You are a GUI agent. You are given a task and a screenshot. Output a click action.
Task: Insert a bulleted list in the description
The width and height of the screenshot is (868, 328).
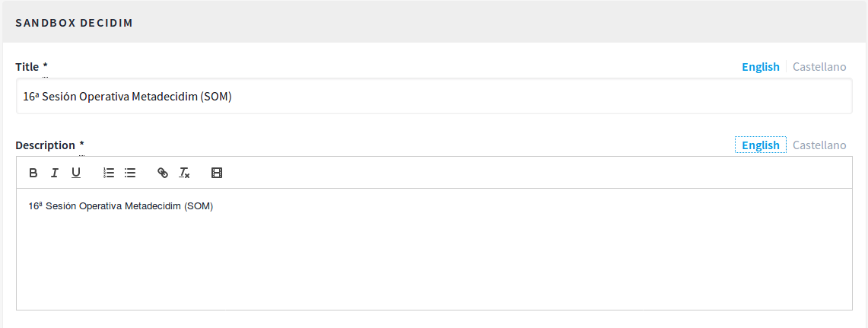point(130,173)
